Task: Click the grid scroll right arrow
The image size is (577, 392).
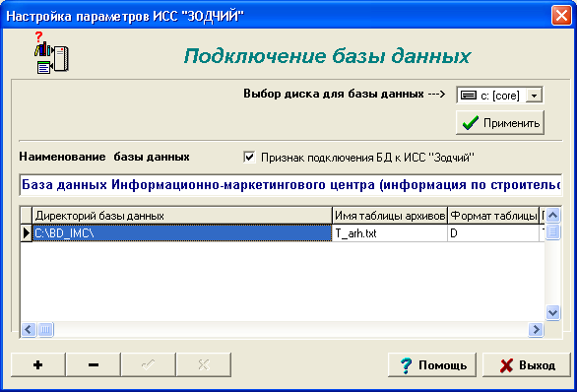Action: point(536,329)
